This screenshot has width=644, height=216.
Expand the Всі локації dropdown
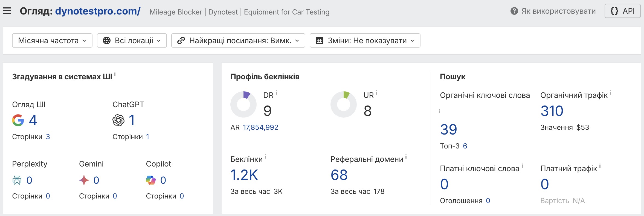click(x=132, y=40)
